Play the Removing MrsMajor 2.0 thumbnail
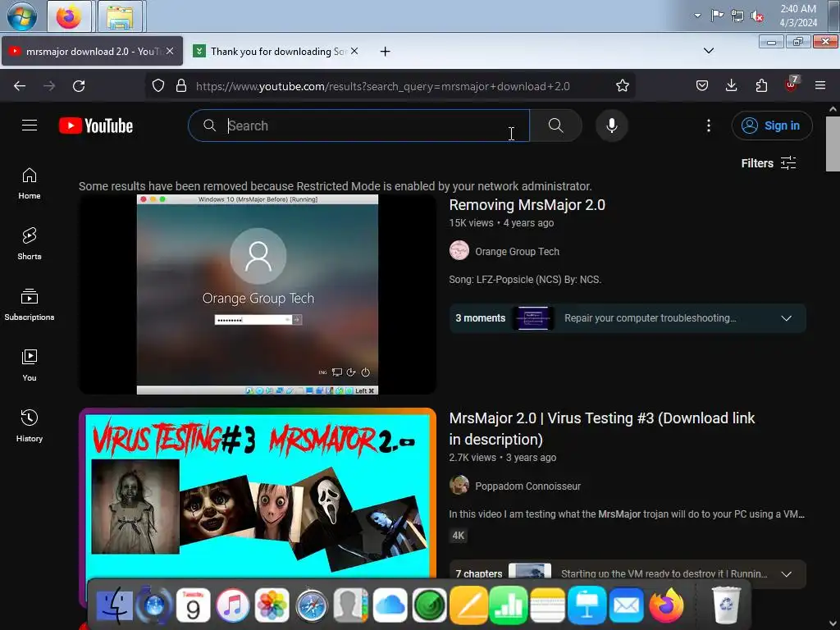Viewport: 840px width, 630px height. tap(258, 294)
